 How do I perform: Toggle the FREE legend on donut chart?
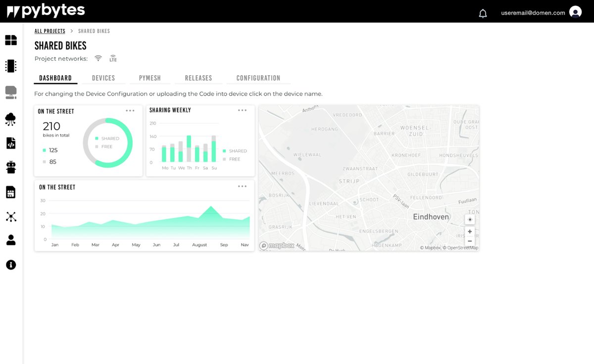point(102,146)
